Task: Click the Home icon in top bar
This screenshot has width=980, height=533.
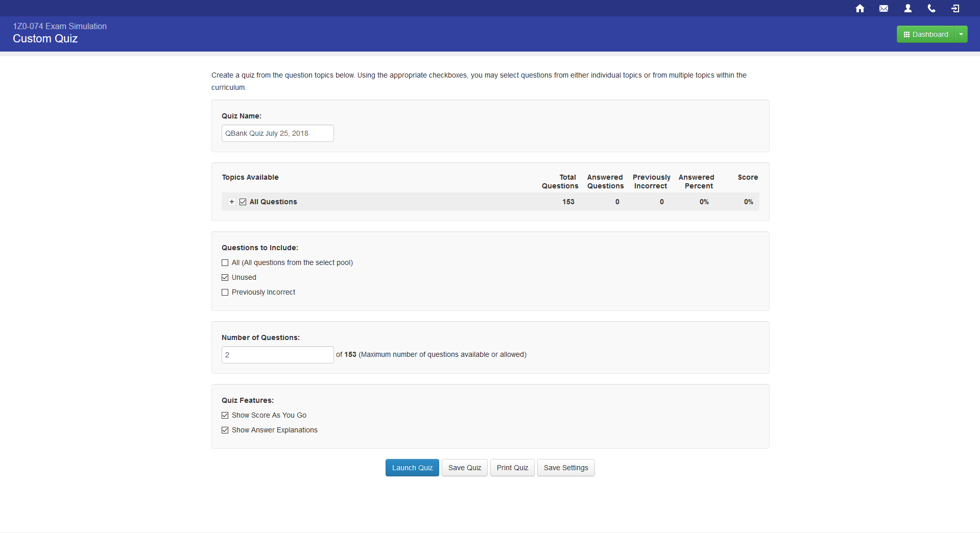Action: click(860, 8)
